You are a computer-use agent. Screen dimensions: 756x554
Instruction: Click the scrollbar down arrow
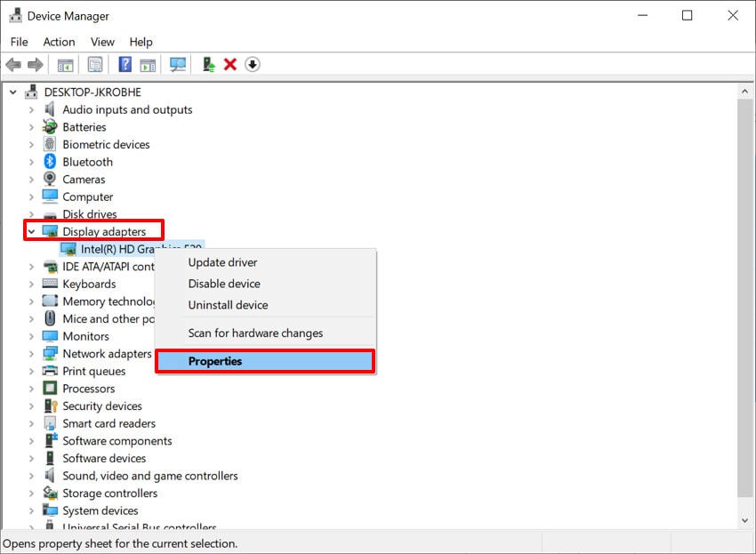(745, 520)
